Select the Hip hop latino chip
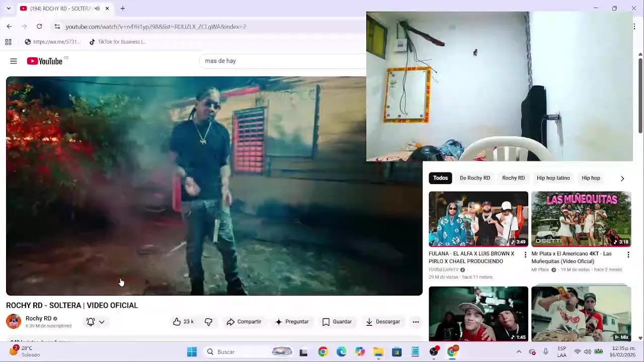The height and width of the screenshot is (362, 644). 553,178
